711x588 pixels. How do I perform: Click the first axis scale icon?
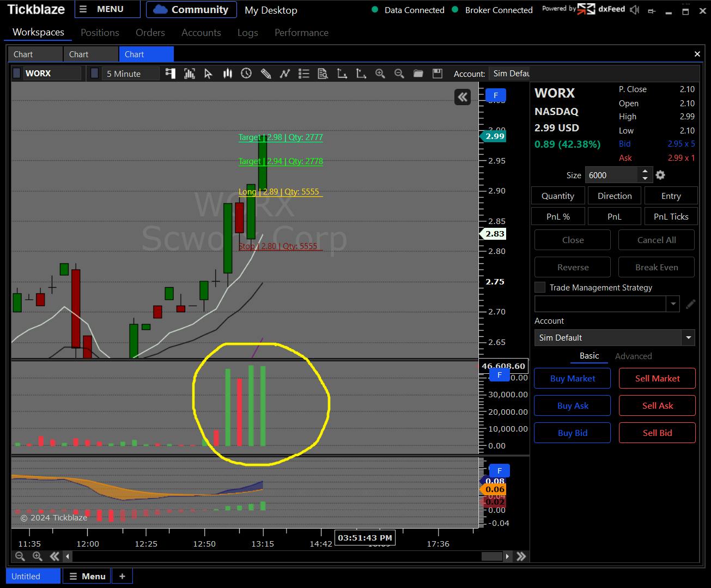(342, 74)
